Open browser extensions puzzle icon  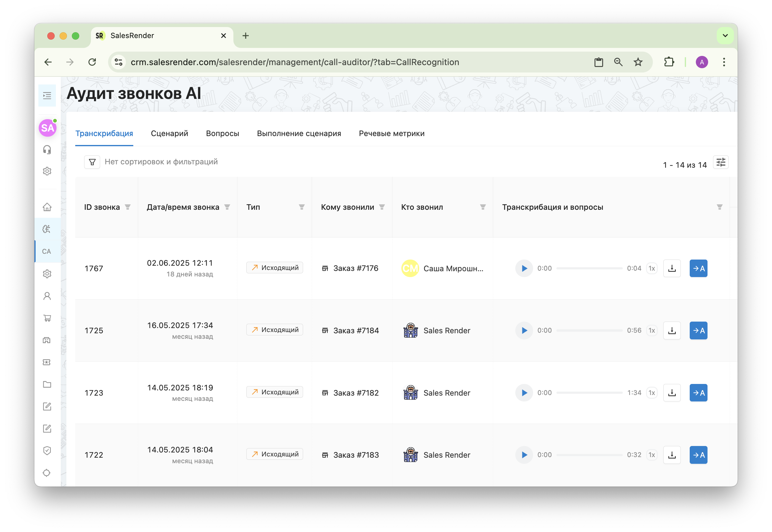coord(669,62)
